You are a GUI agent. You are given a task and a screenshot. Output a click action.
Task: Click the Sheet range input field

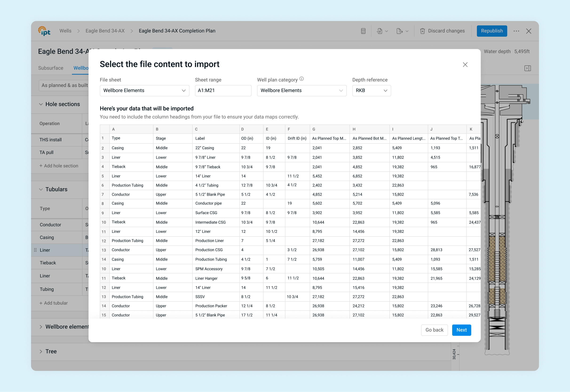223,91
